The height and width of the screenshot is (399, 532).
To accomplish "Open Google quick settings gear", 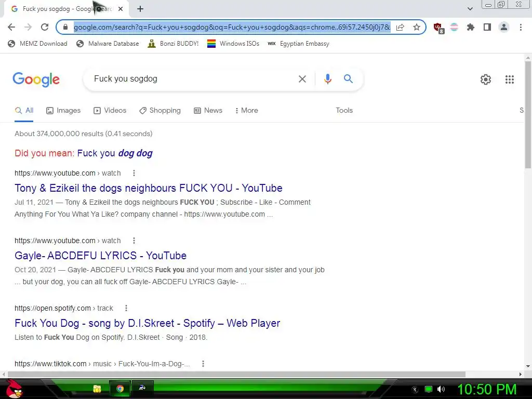I will coord(486,79).
